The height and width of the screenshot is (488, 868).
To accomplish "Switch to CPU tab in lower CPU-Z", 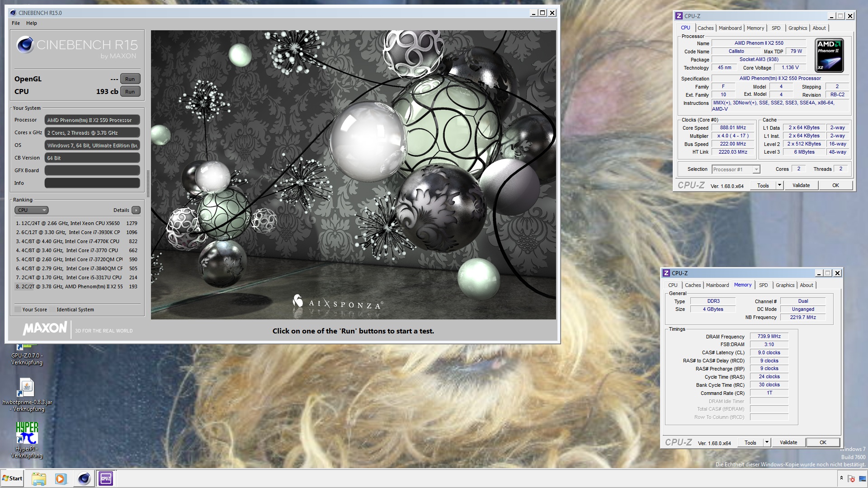I will point(673,285).
